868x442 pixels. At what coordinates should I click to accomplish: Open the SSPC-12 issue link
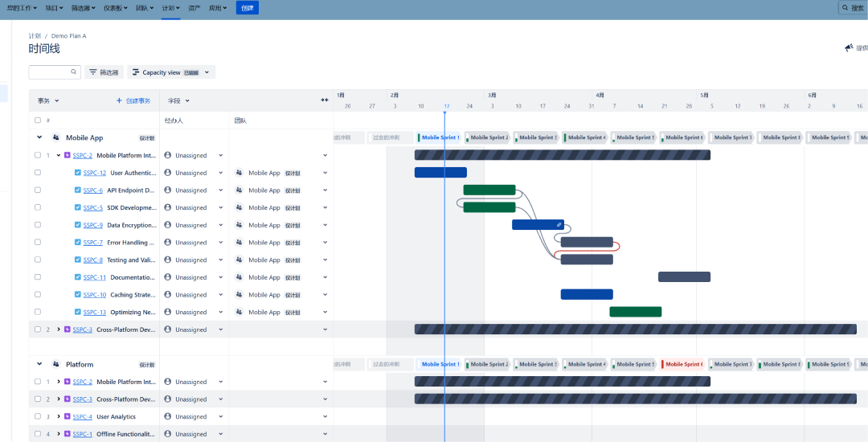[95, 173]
